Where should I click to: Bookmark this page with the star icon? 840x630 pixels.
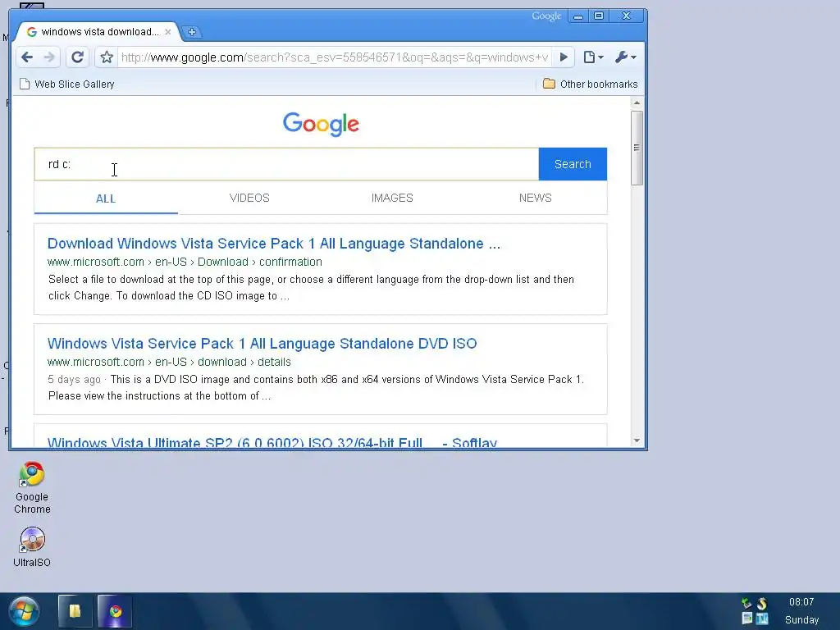(107, 57)
